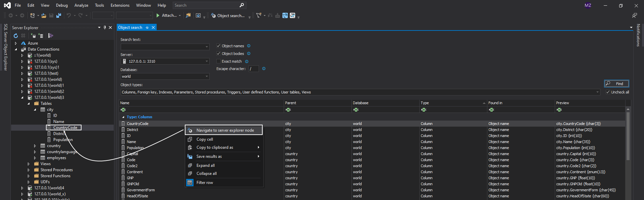
Task: Click the info icon beside Escape character
Action: (264, 69)
